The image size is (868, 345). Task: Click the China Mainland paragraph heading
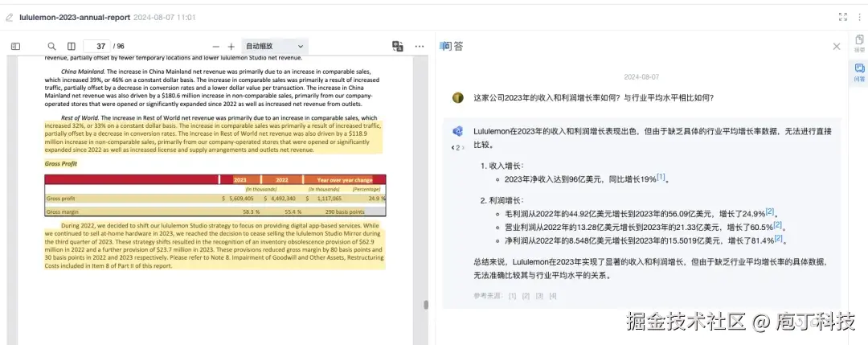[83, 72]
